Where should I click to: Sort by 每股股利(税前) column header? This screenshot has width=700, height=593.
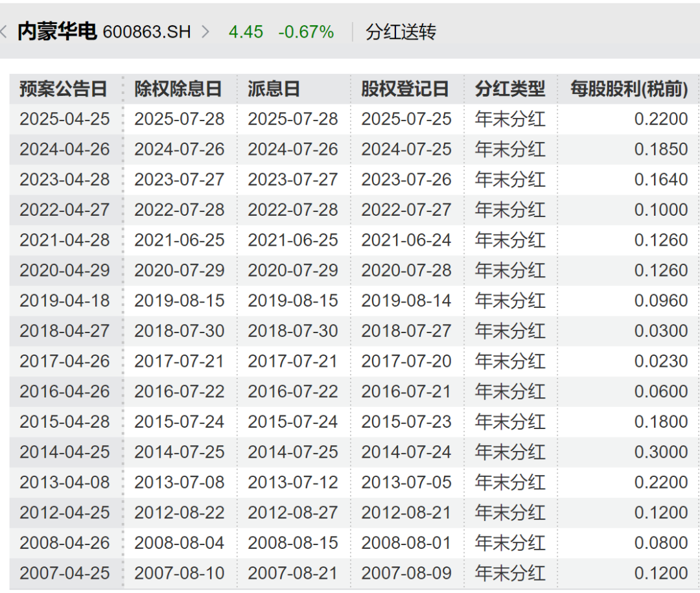click(629, 89)
